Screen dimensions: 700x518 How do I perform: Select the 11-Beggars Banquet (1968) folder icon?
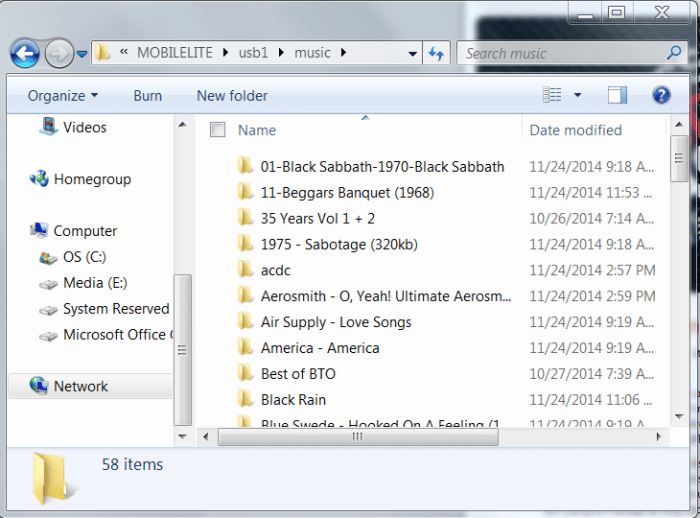(x=246, y=192)
